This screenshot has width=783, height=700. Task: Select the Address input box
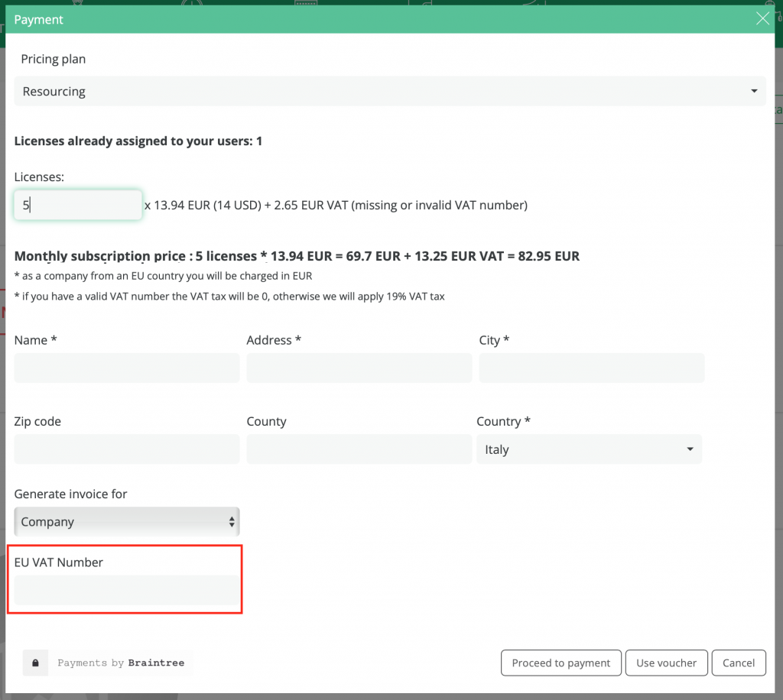point(359,368)
